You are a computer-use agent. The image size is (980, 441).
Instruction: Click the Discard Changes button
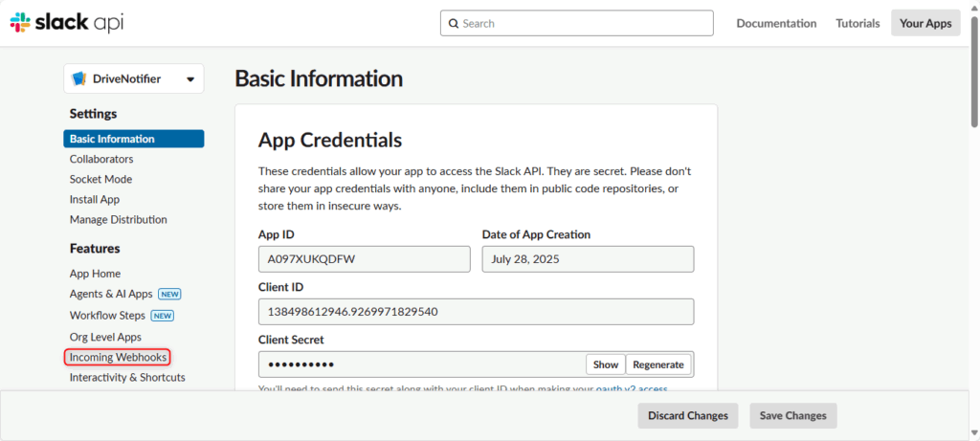click(688, 415)
